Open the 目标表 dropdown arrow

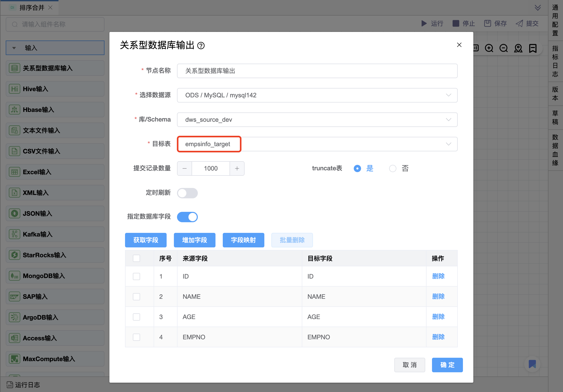[x=448, y=144]
